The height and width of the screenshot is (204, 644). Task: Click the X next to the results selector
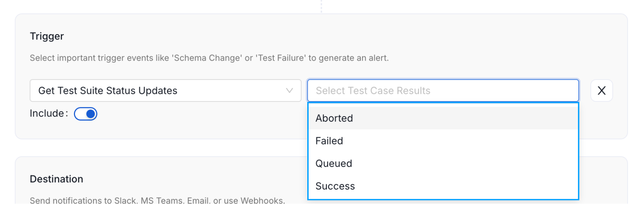[602, 90]
